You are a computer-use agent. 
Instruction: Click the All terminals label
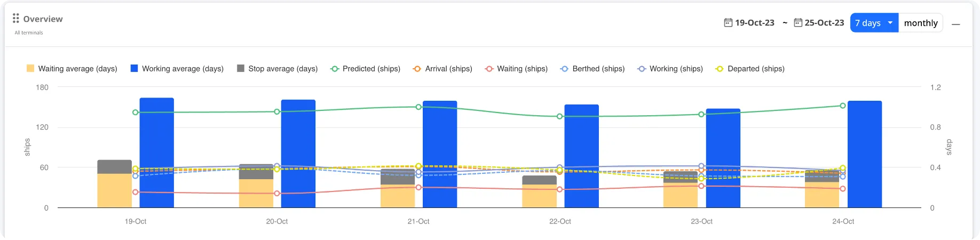[29, 33]
